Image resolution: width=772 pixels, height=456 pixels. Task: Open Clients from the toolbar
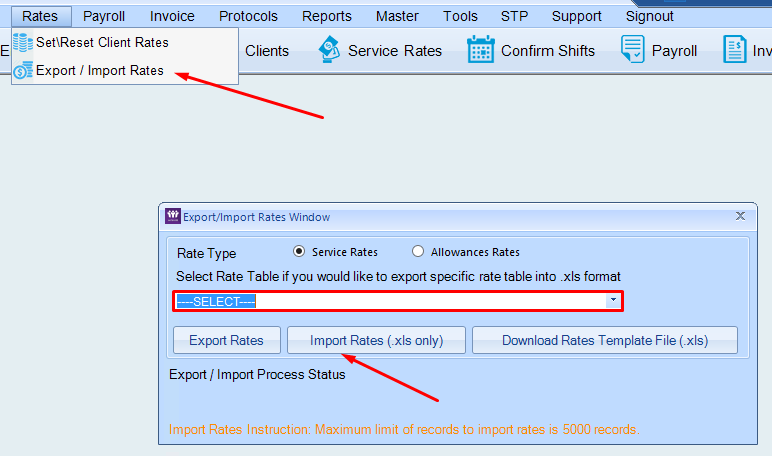(267, 51)
